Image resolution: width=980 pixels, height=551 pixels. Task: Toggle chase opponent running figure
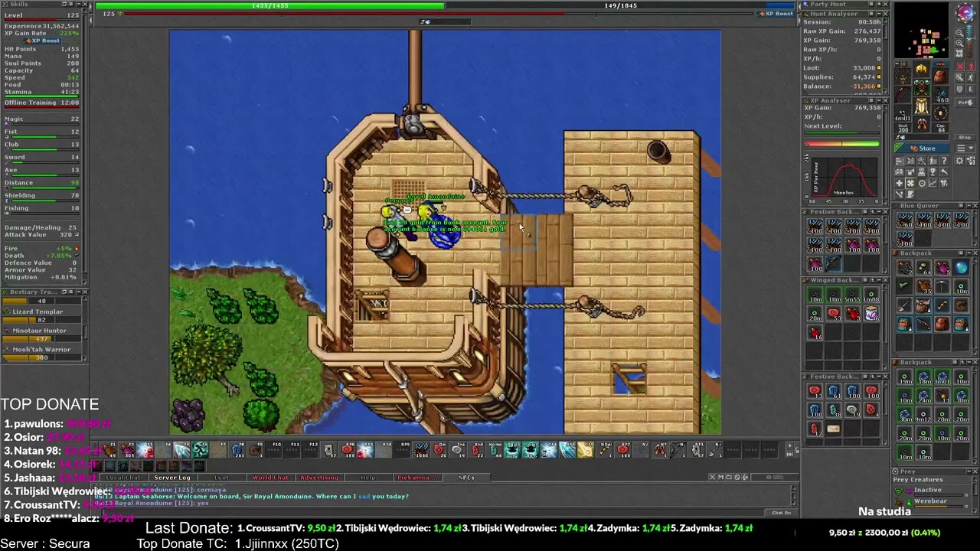coord(971,77)
